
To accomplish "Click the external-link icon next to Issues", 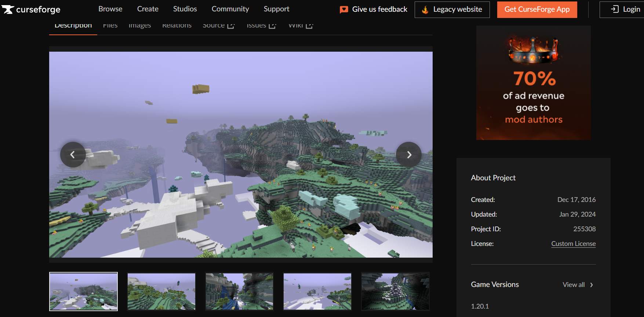I will point(272,26).
